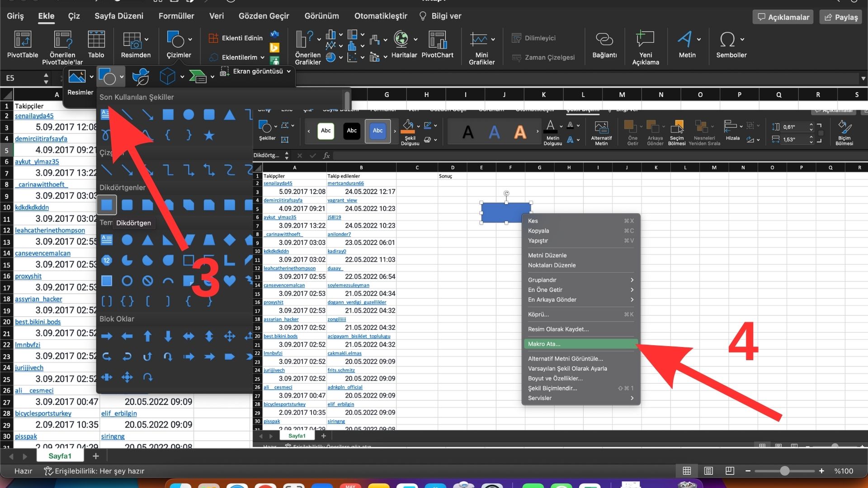Image resolution: width=868 pixels, height=488 pixels.
Task: Insert a PivotTable
Action: [23, 44]
